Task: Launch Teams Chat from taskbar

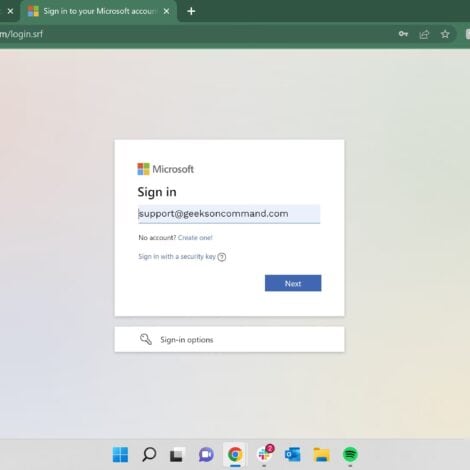Action: point(206,455)
